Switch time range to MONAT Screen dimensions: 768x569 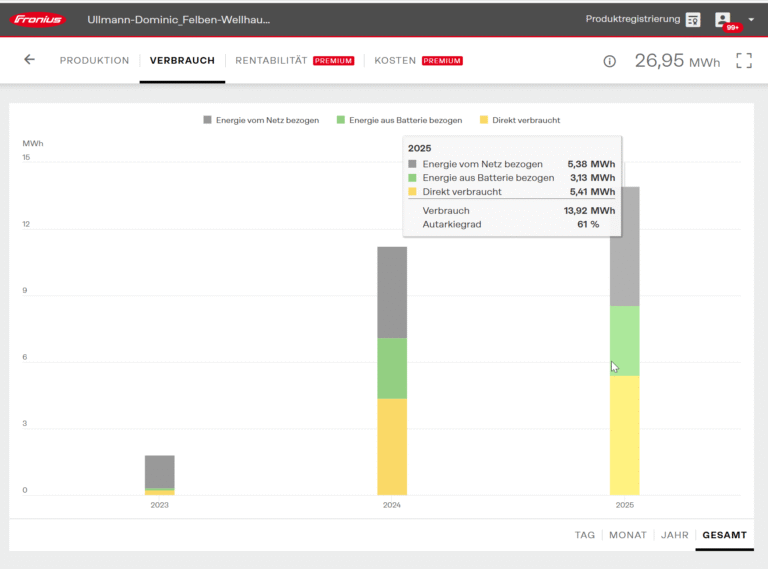pyautogui.click(x=628, y=535)
